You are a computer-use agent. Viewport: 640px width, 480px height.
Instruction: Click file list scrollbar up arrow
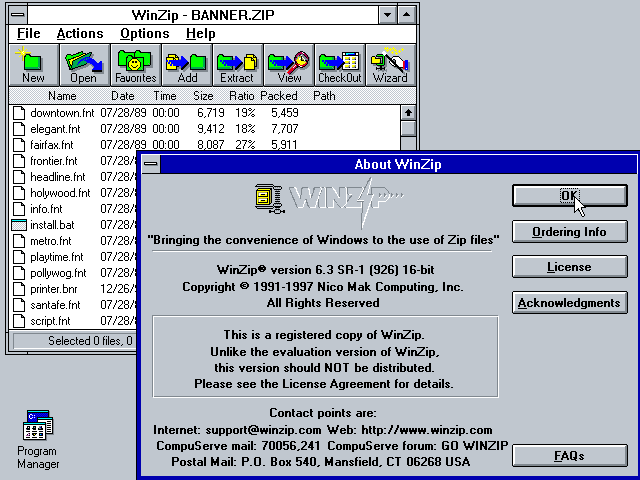click(408, 113)
